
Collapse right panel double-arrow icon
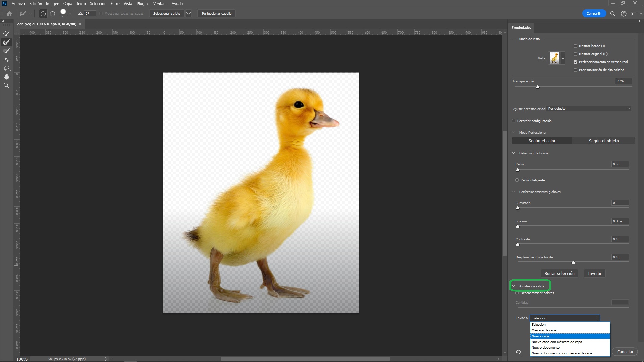click(x=640, y=21)
